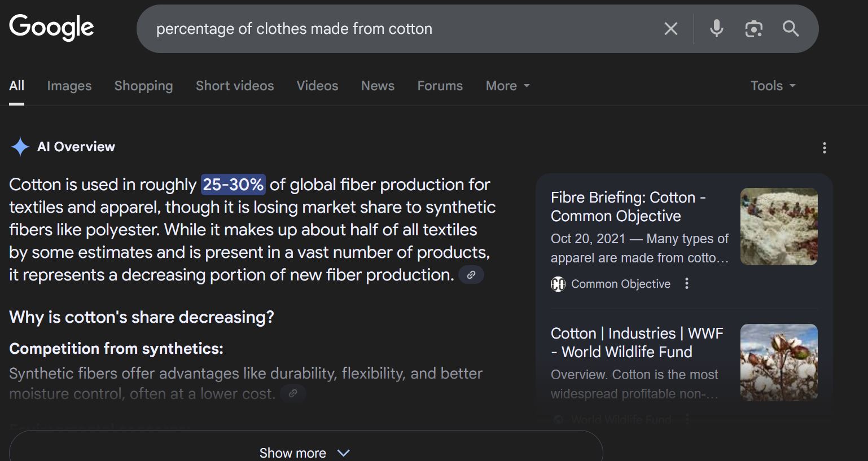Image resolution: width=868 pixels, height=461 pixels.
Task: Open the Short videos tab
Action: click(x=234, y=86)
